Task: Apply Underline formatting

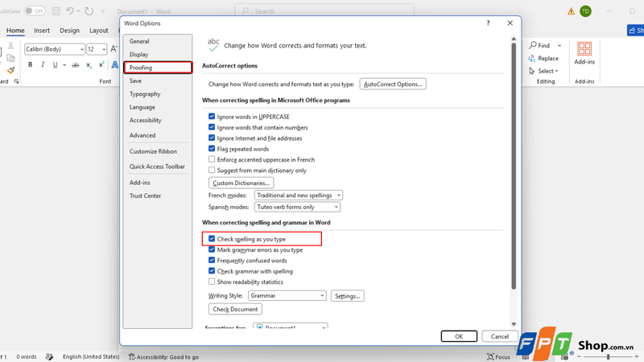Action: [x=55, y=64]
